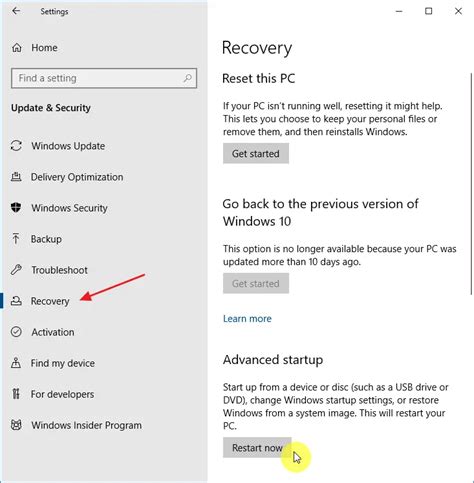This screenshot has width=474, height=483.
Task: Click the Update & Security heading
Action: click(51, 108)
